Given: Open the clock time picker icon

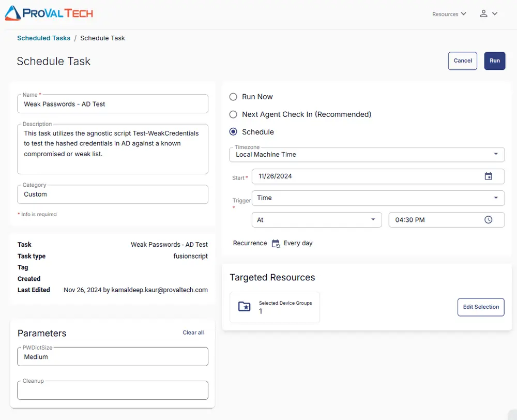Looking at the screenshot, I should tap(489, 220).
